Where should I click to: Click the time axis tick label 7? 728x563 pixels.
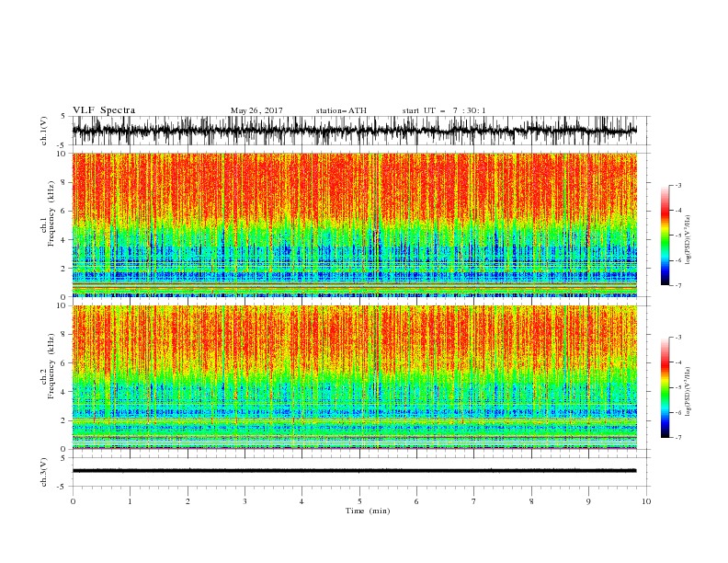click(x=474, y=501)
